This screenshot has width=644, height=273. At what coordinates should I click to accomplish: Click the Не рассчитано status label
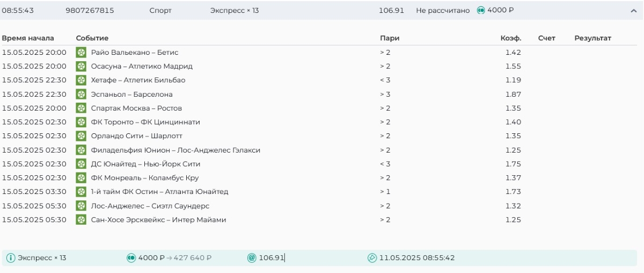pyautogui.click(x=442, y=10)
